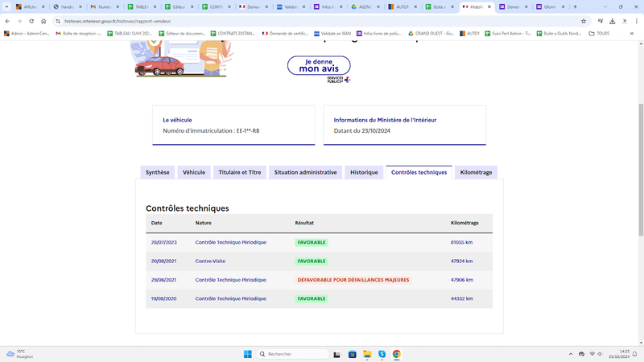Screen dimensions: 644x362
Task: Click the Je donne mon avis button
Action: point(319,66)
